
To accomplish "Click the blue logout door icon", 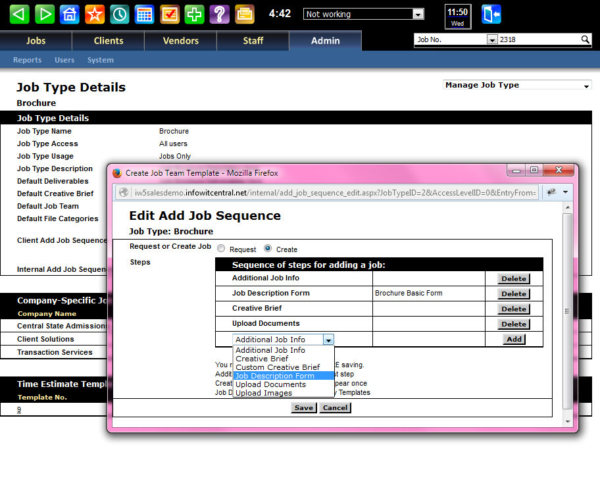I will point(491,15).
